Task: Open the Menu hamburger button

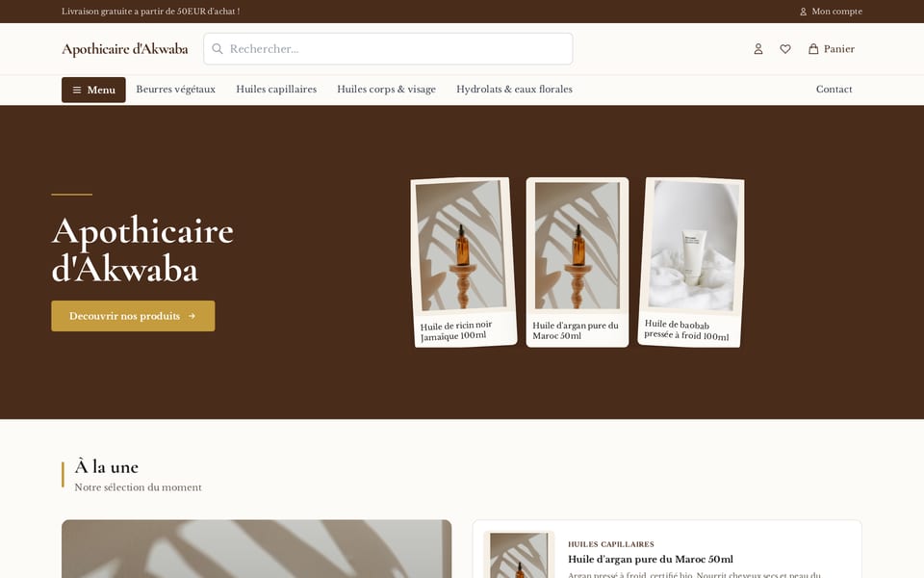Action: coord(93,90)
